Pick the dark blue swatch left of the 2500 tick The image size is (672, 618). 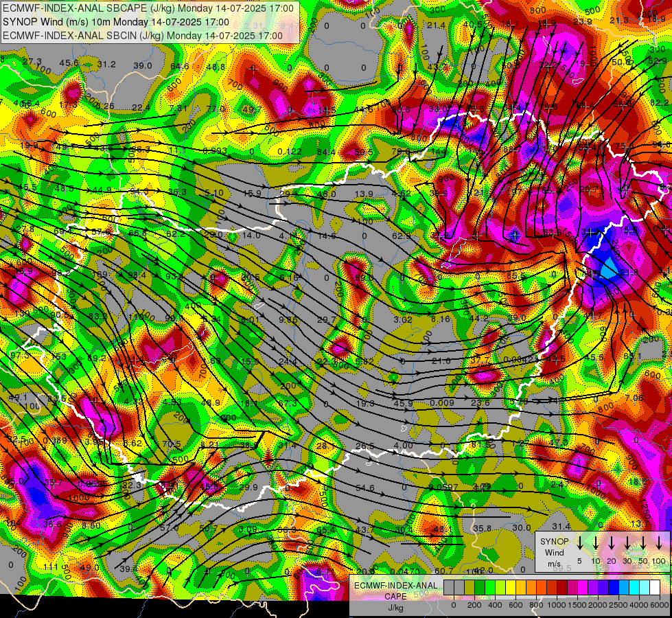click(x=613, y=588)
